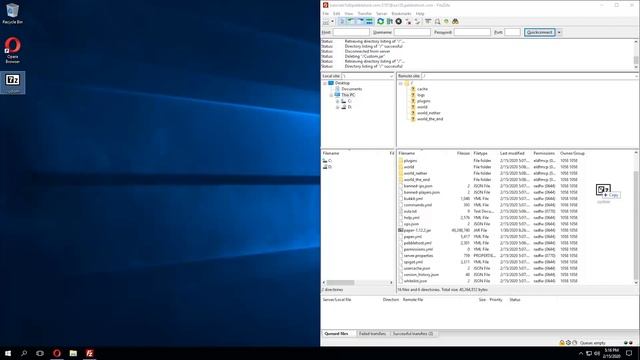
Task: Toggle processing of the transfer queue icon
Action: pyautogui.click(x=390, y=22)
